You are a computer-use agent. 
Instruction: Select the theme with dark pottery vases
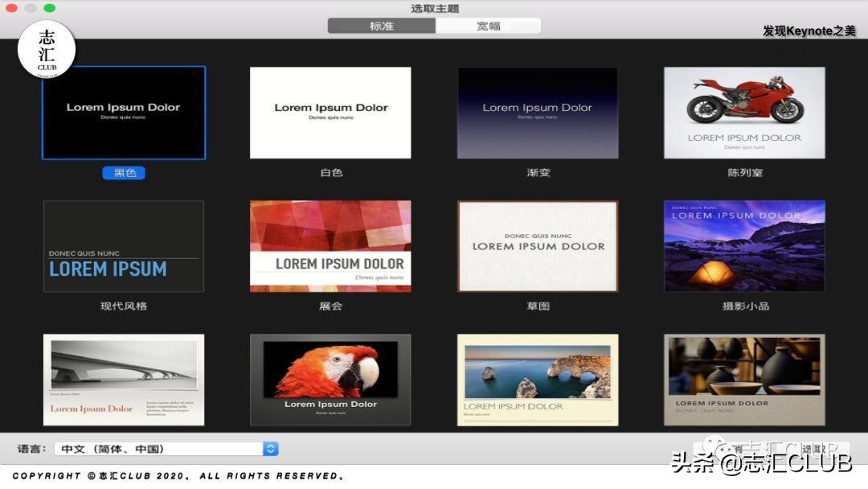pos(744,380)
